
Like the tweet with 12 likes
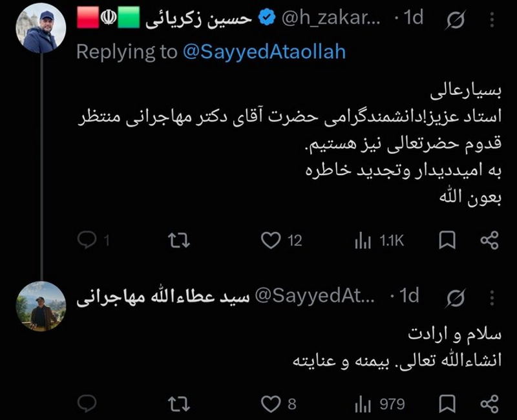click(271, 240)
